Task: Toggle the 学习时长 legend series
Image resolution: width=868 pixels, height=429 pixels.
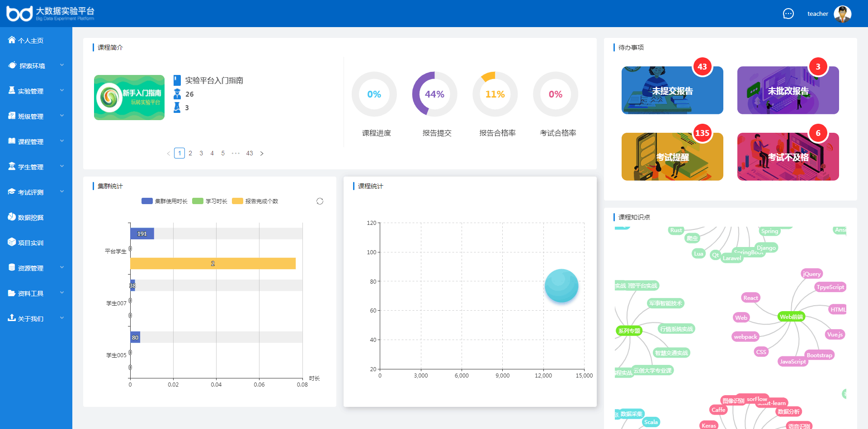Action: pos(210,201)
